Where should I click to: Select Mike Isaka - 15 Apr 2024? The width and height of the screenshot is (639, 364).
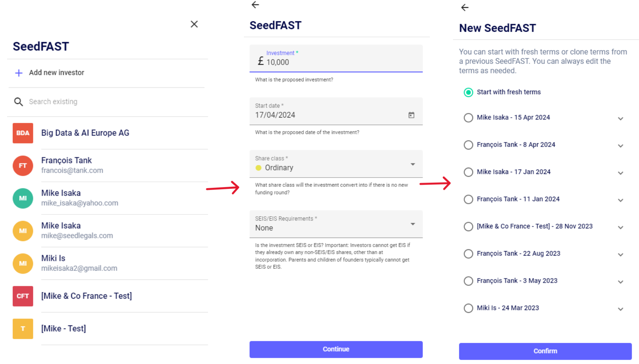click(x=468, y=118)
